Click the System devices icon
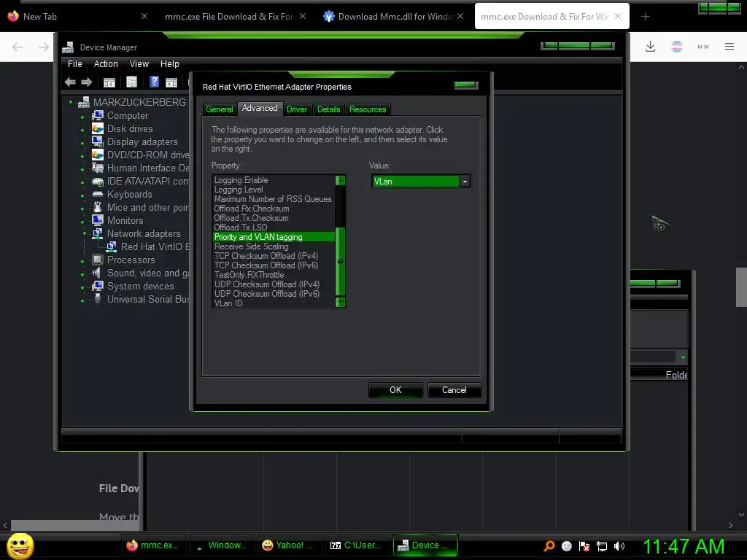The image size is (747, 560). tap(98, 286)
